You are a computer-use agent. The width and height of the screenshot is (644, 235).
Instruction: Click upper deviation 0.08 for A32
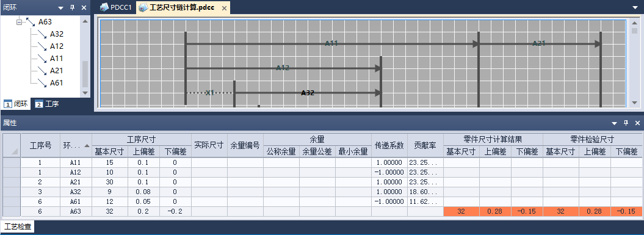[143, 192]
